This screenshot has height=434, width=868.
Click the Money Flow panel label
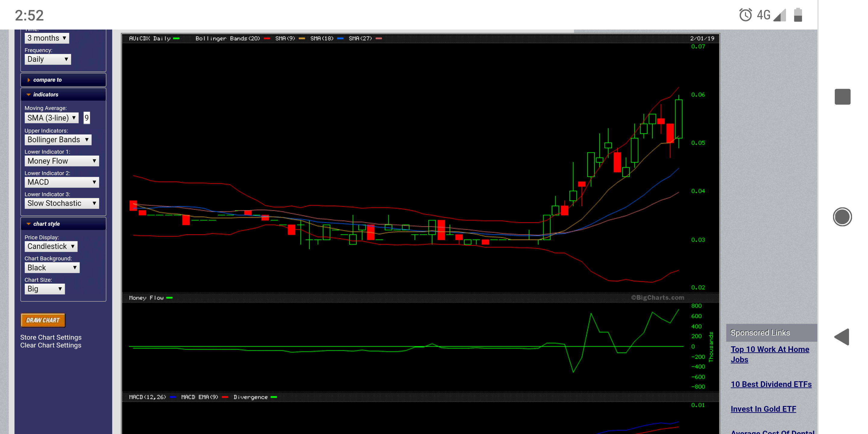point(146,298)
